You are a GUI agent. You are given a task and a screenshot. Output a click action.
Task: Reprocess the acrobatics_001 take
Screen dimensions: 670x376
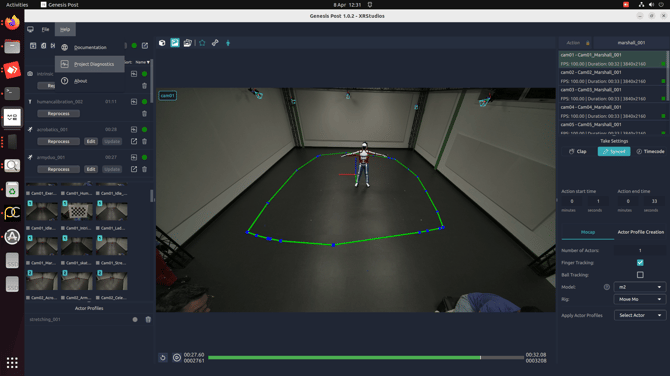59,141
